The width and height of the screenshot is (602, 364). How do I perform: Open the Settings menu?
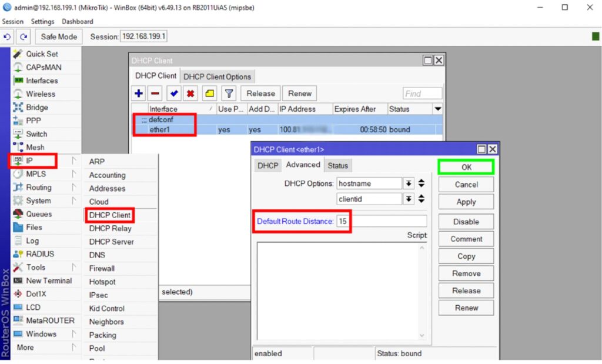[42, 21]
